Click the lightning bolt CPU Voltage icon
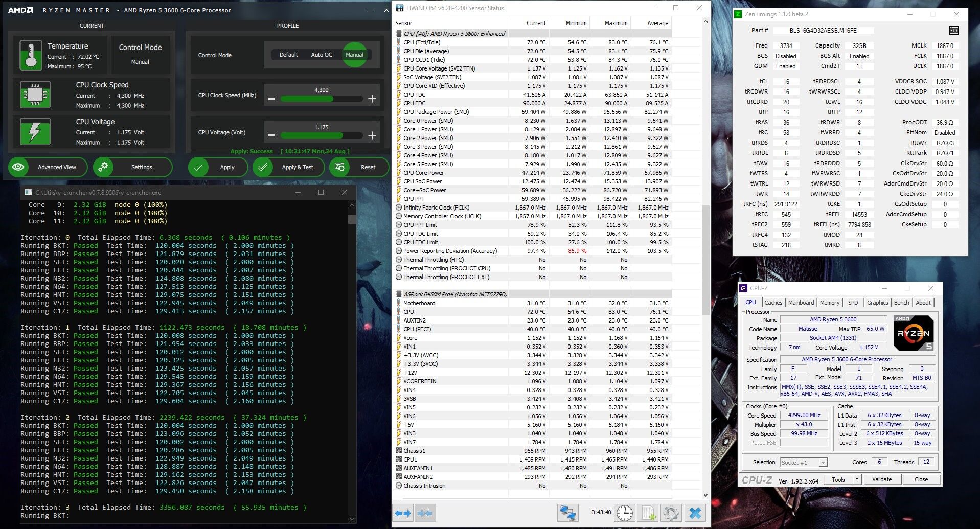This screenshot has height=529, width=980. coord(35,131)
